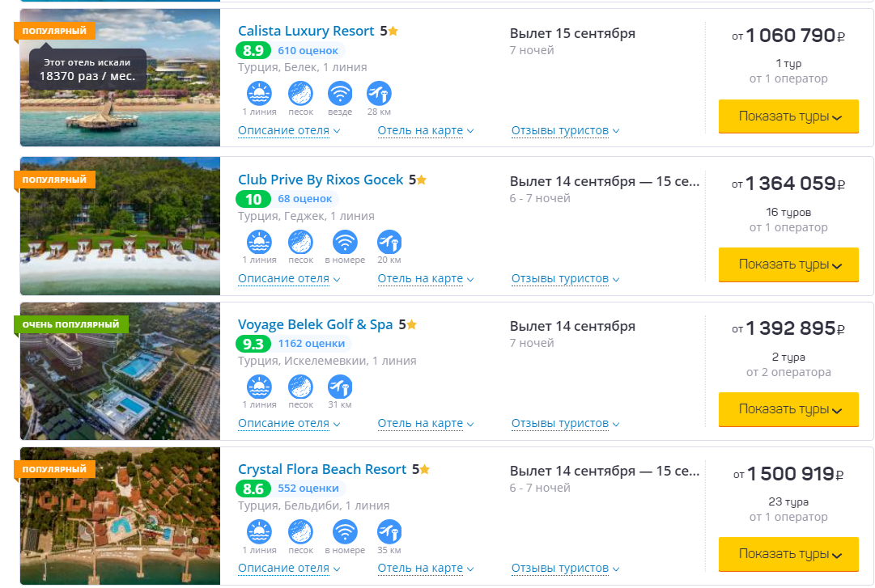
Task: Open the Voyage Belek aerial photo thumbnail
Action: click(x=120, y=371)
